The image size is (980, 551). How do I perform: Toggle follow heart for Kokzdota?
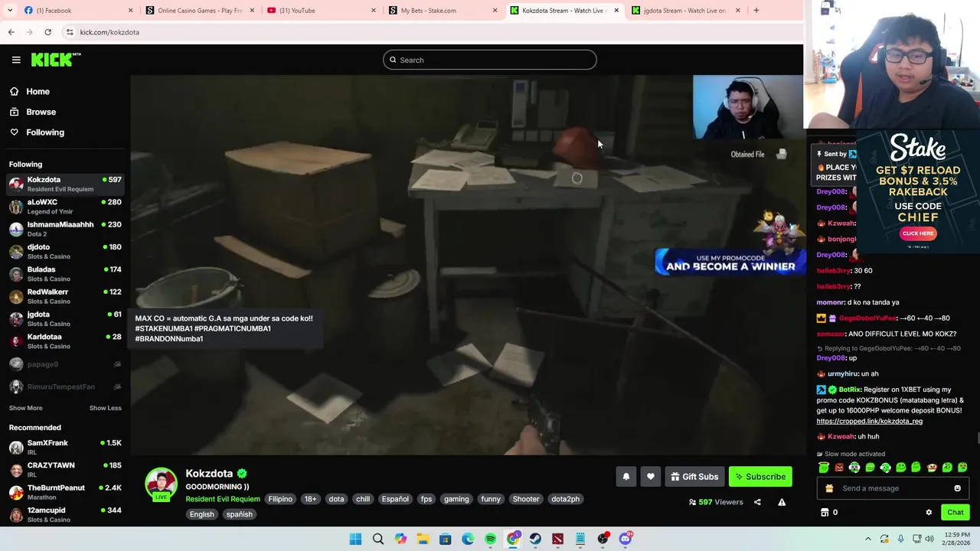pyautogui.click(x=650, y=477)
